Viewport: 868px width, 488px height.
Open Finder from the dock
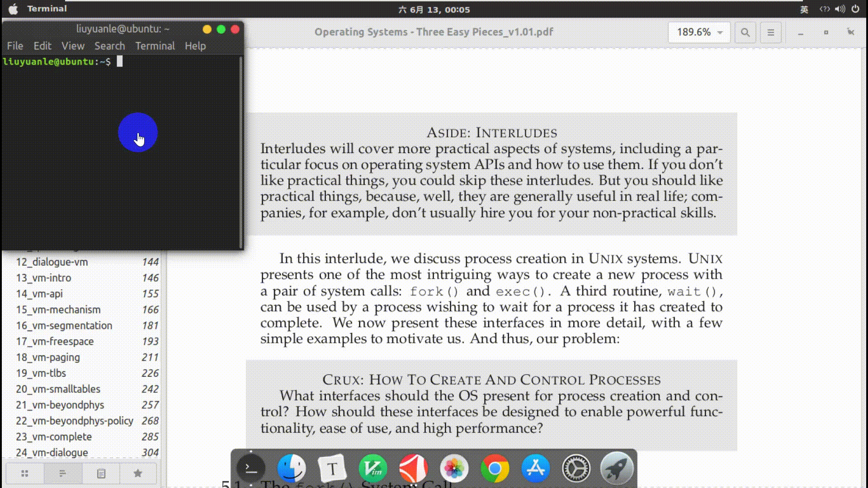click(x=292, y=469)
